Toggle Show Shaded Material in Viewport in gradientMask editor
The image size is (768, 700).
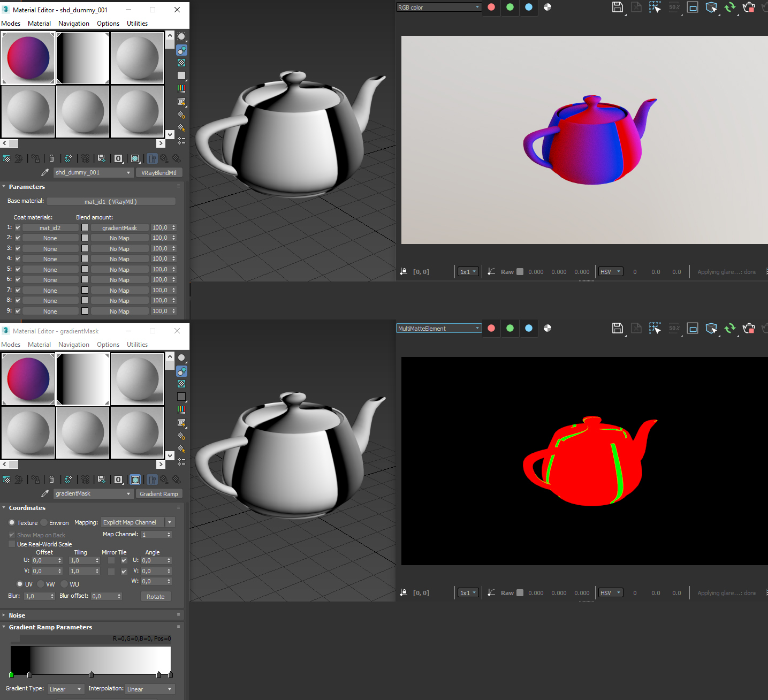click(x=135, y=480)
